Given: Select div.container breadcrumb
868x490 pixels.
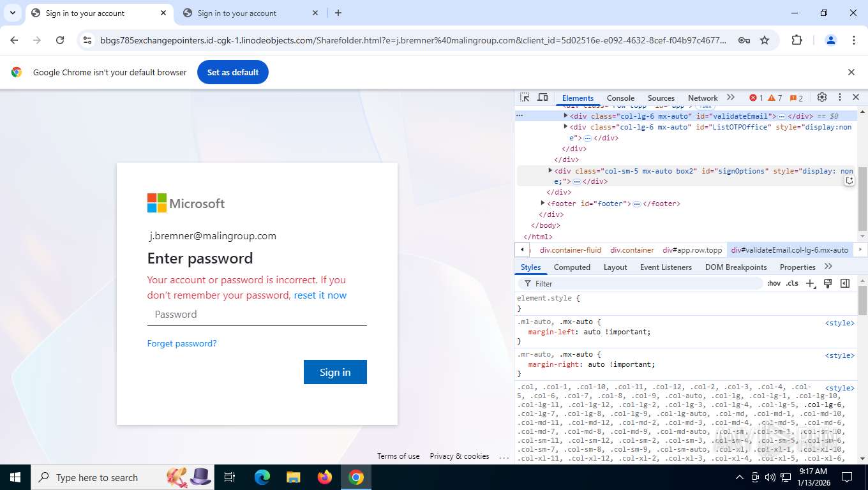Looking at the screenshot, I should [632, 250].
